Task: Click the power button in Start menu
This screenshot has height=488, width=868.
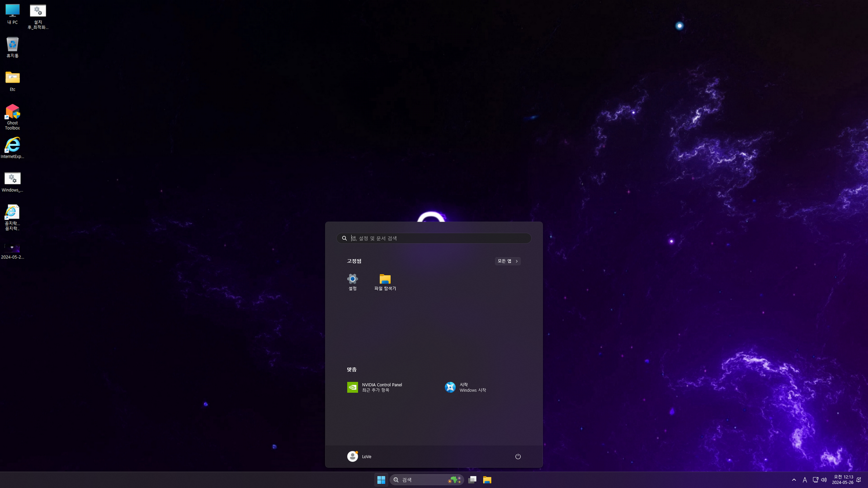Action: point(518,456)
